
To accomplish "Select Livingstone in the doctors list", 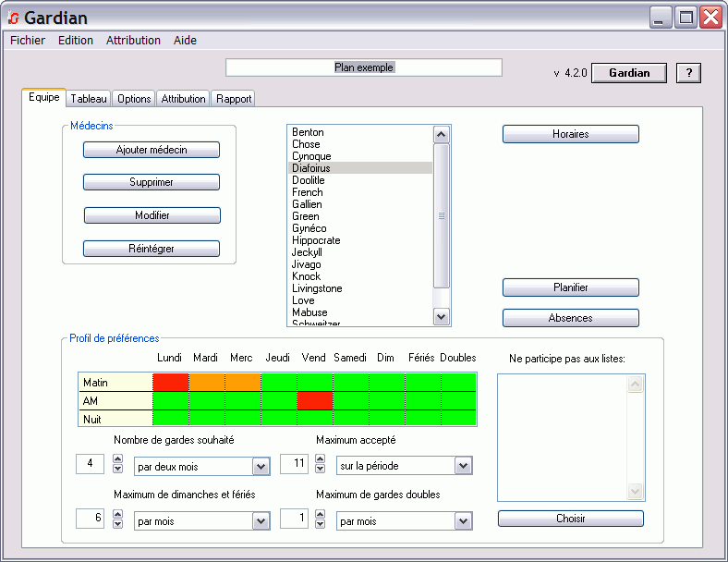I will [x=360, y=288].
